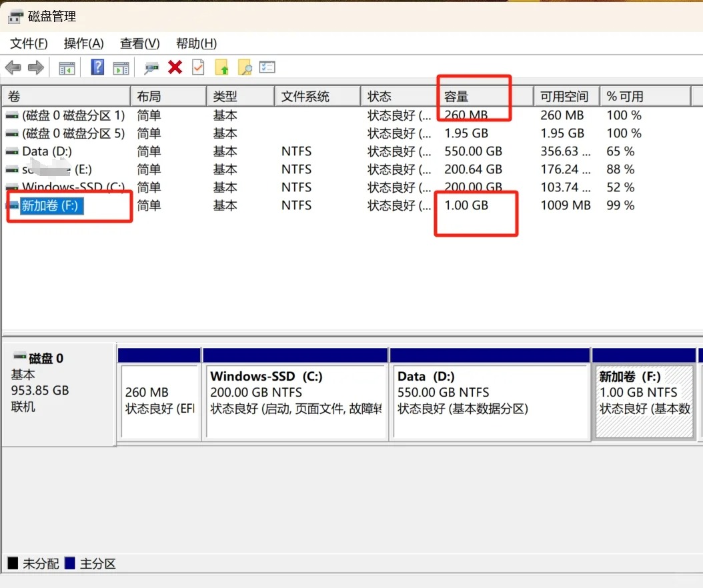
Task: Click the folder with magnifier icon
Action: coord(245,67)
